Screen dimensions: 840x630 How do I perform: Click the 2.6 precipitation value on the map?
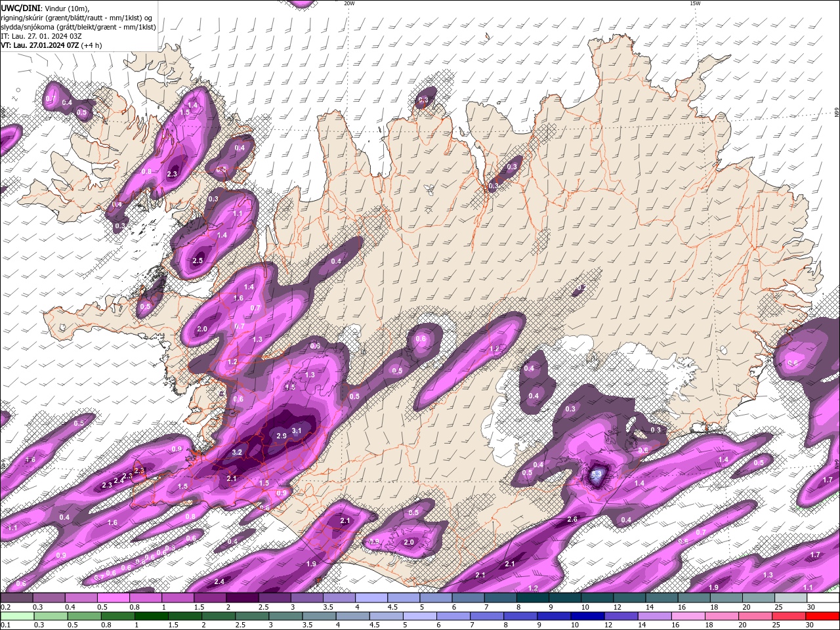[572, 519]
